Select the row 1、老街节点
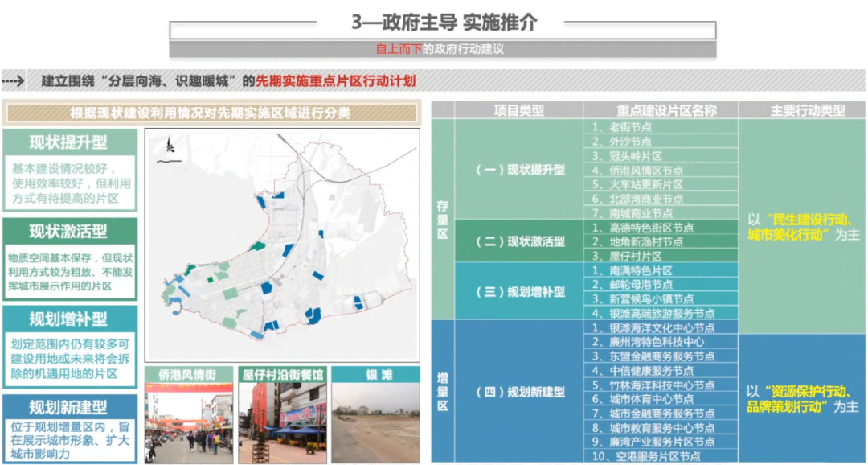Viewport: 868px width, 465px height. click(x=661, y=127)
